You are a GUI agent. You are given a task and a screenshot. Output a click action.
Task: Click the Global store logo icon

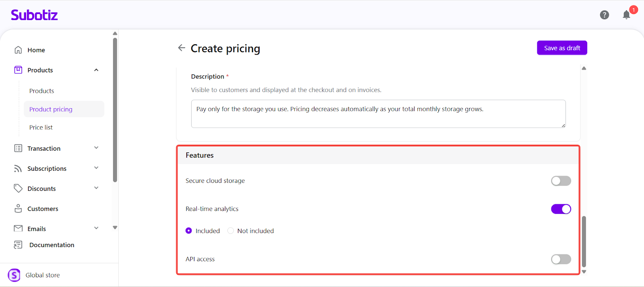14,275
